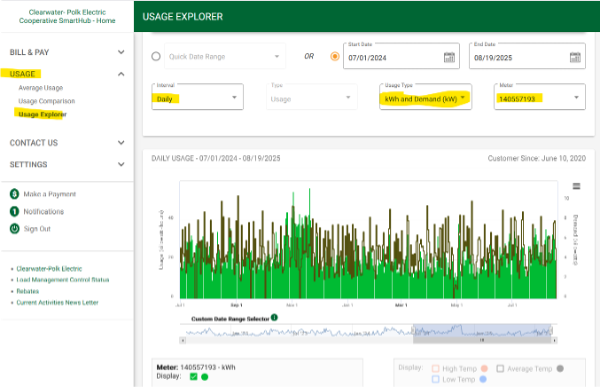Open the CONTACT US menu
Image resolution: width=600 pixels, height=388 pixels.
click(34, 143)
